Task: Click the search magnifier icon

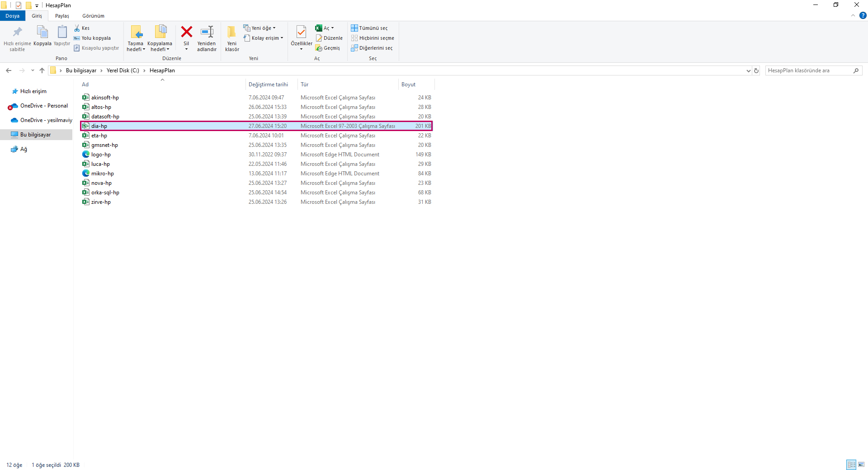Action: pos(856,70)
